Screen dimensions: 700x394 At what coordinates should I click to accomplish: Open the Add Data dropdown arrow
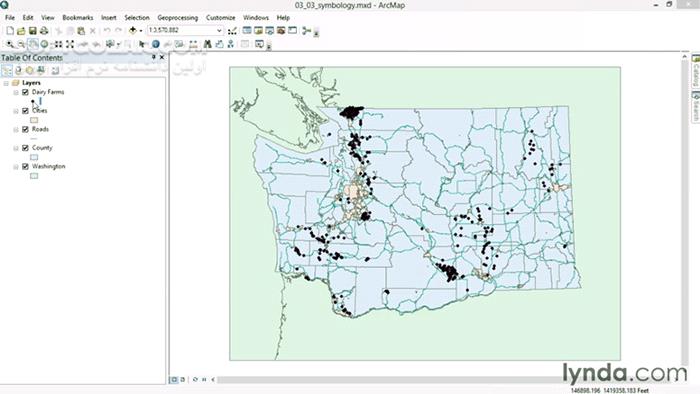pyautogui.click(x=141, y=31)
